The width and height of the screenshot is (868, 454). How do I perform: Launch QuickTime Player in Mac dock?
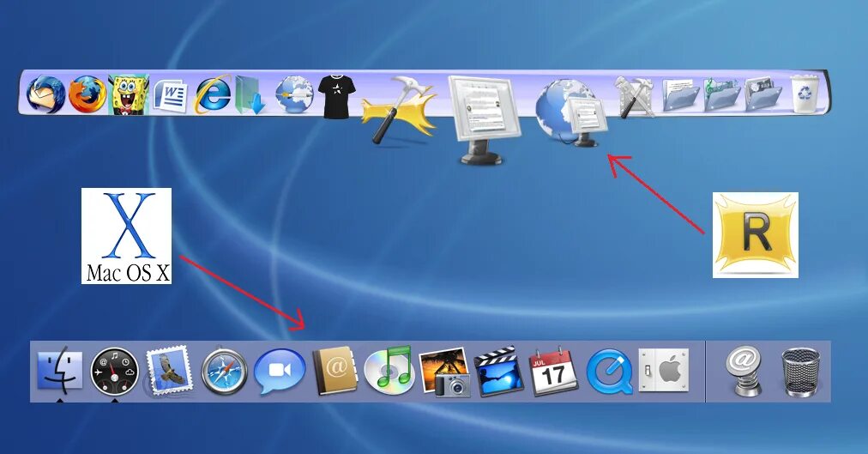tap(610, 372)
